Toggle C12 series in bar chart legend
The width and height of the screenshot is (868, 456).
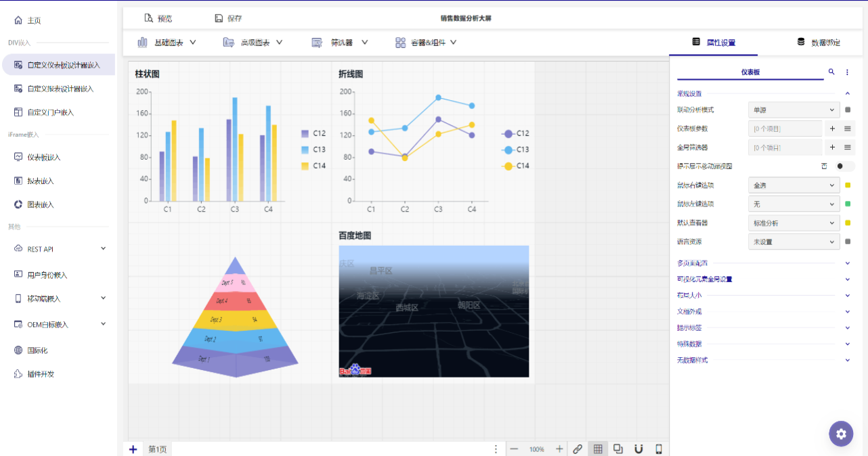(313, 133)
